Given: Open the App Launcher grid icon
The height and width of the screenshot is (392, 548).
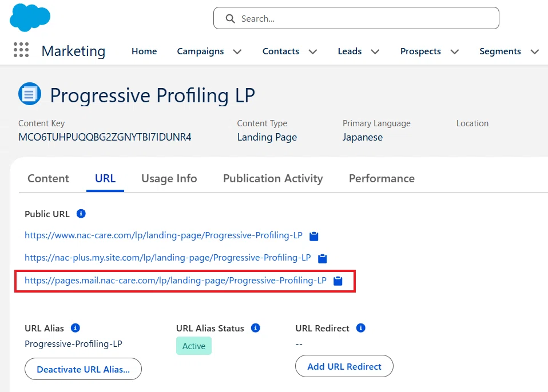Looking at the screenshot, I should coord(21,50).
